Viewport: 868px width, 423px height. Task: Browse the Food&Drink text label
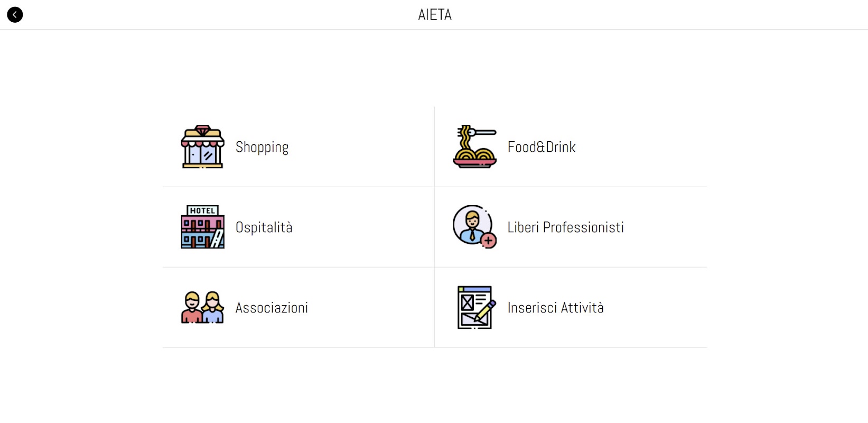[541, 147]
